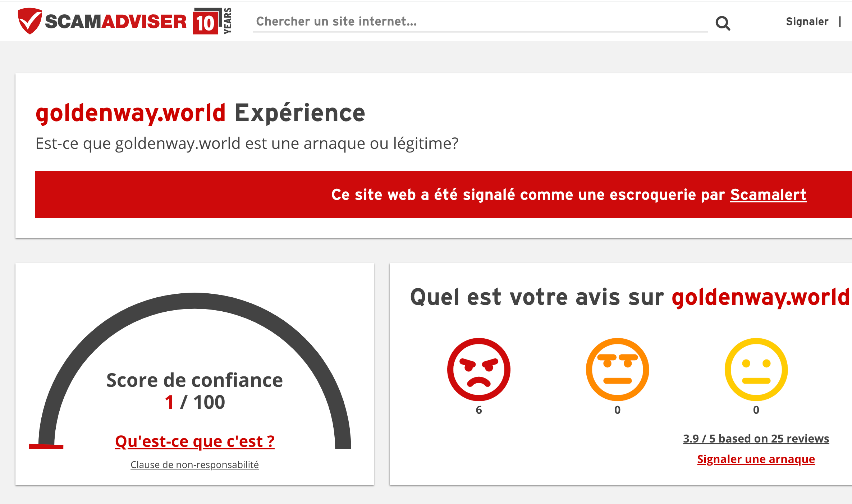Screen dimensions: 852x504
Task: Click the '6' angry votes count
Action: point(478,410)
